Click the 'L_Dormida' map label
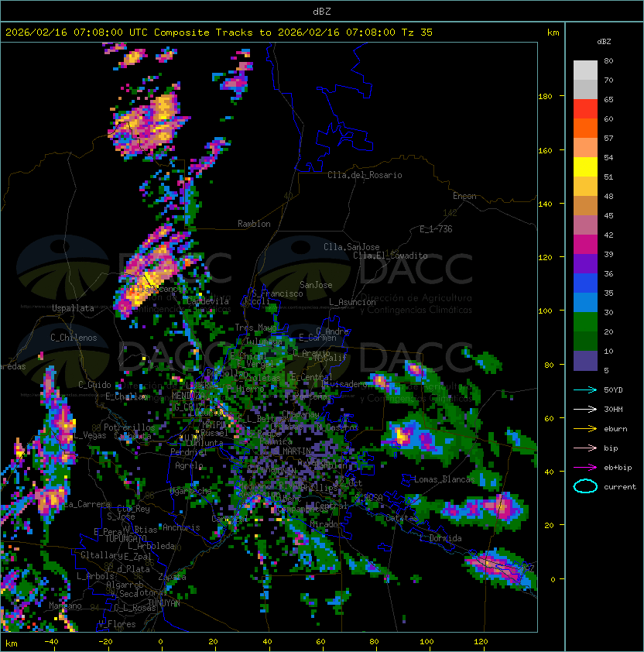Image resolution: width=644 pixels, height=652 pixels. (440, 538)
